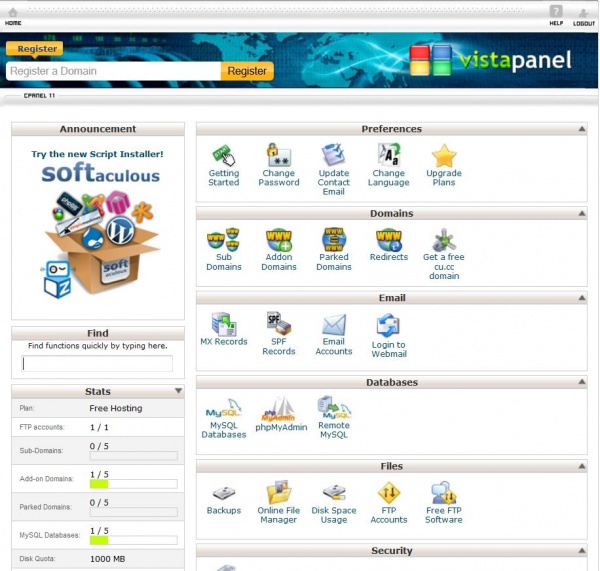
Task: Click the Login to Webmail icon
Action: [388, 325]
